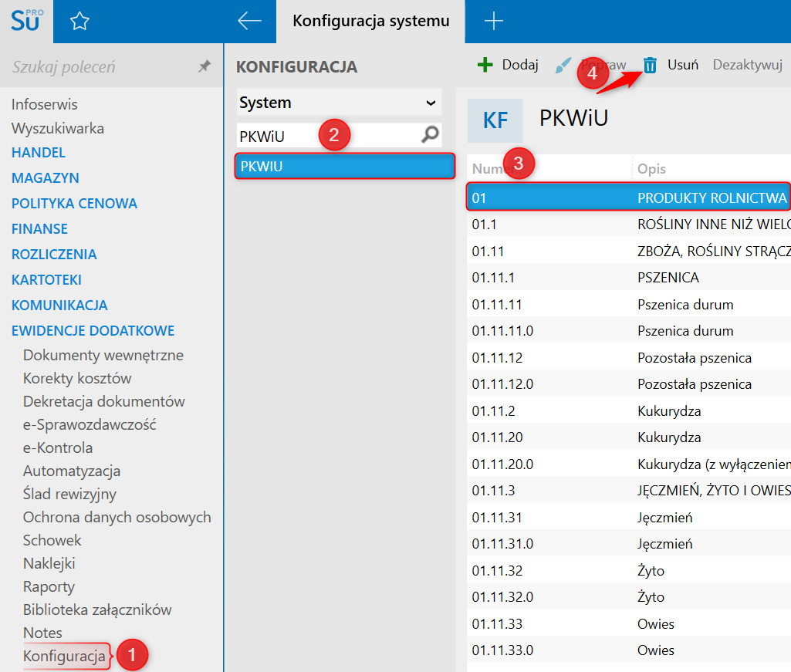Open Ślad rewizyjny

click(x=69, y=494)
